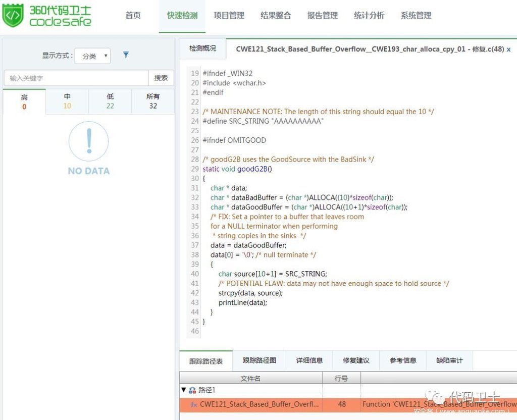This screenshot has height=420, width=517.
Task: Open 结果整合 navigation item
Action: pos(276,16)
